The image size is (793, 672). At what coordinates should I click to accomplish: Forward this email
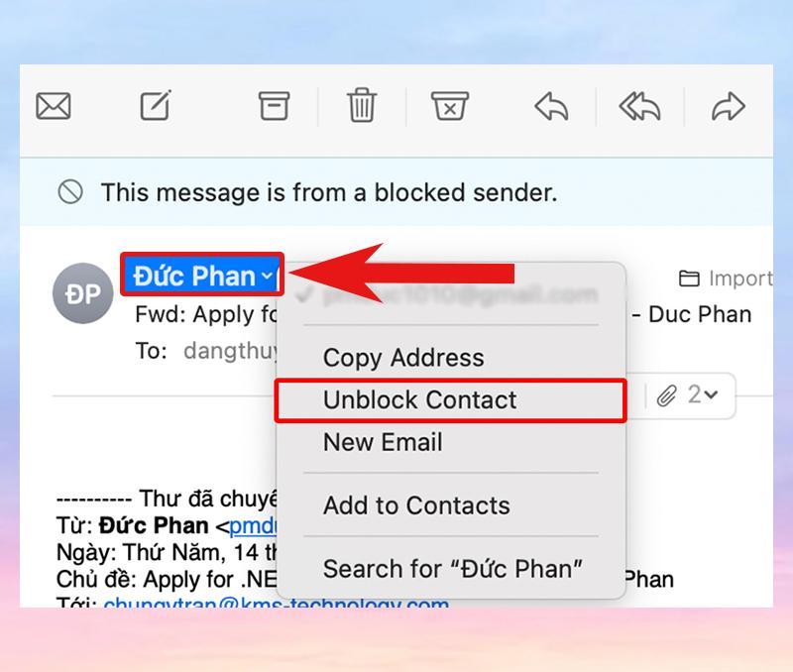pyautogui.click(x=729, y=106)
